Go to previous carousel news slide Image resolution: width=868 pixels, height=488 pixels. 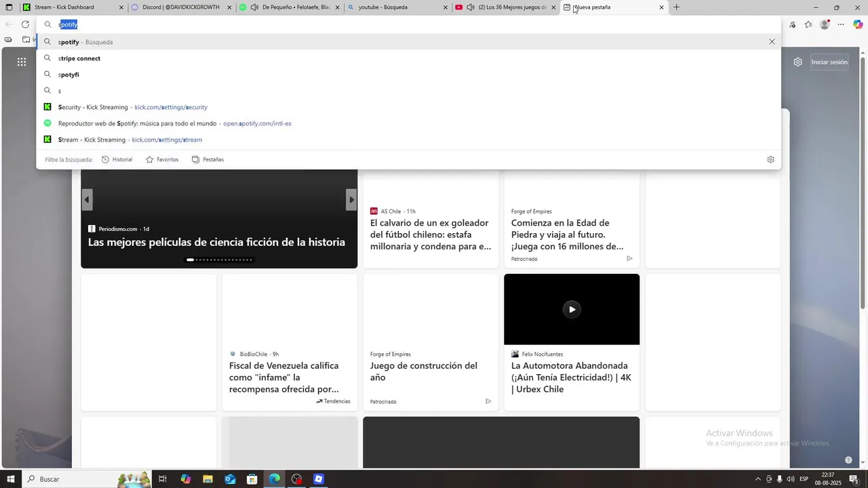click(x=87, y=199)
